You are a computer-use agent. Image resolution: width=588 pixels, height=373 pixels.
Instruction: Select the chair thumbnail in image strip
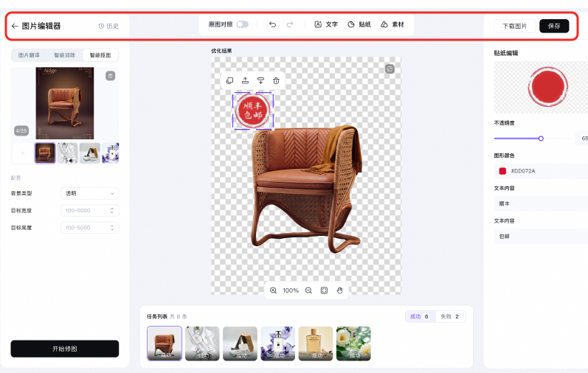click(45, 153)
